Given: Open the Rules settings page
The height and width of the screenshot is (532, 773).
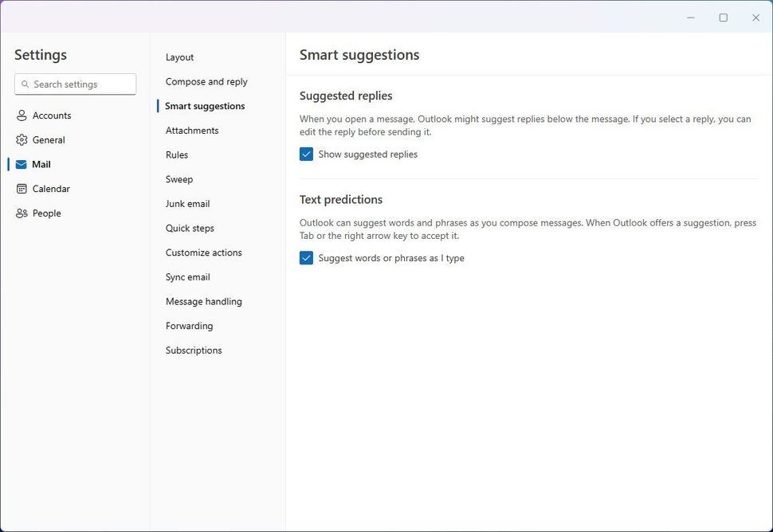Looking at the screenshot, I should (x=176, y=155).
